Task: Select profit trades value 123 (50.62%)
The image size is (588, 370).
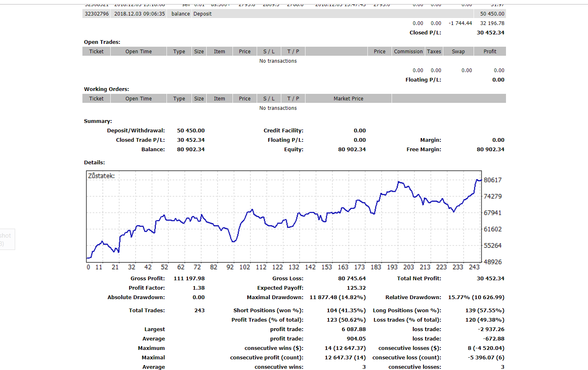Action: coord(346,320)
